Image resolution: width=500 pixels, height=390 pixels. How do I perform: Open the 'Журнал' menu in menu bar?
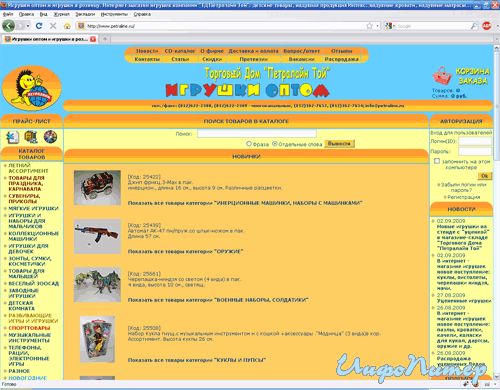(x=61, y=14)
